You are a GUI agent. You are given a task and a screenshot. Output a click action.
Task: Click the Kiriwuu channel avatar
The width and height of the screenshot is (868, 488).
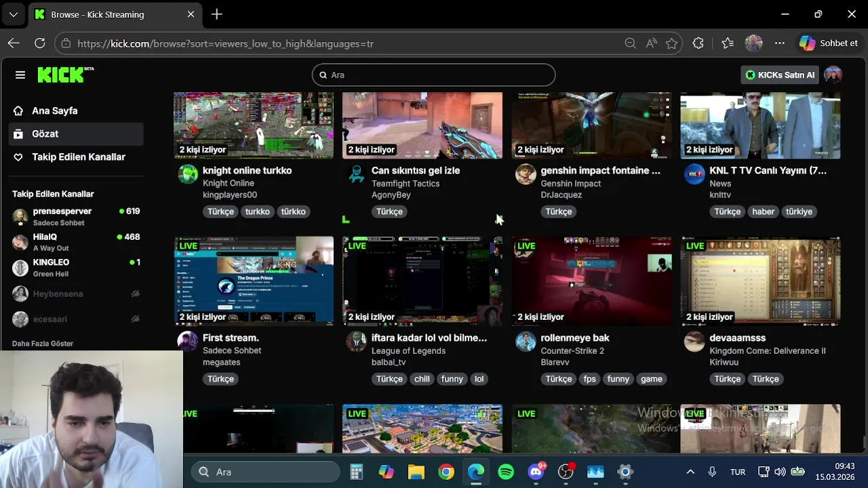[694, 342]
